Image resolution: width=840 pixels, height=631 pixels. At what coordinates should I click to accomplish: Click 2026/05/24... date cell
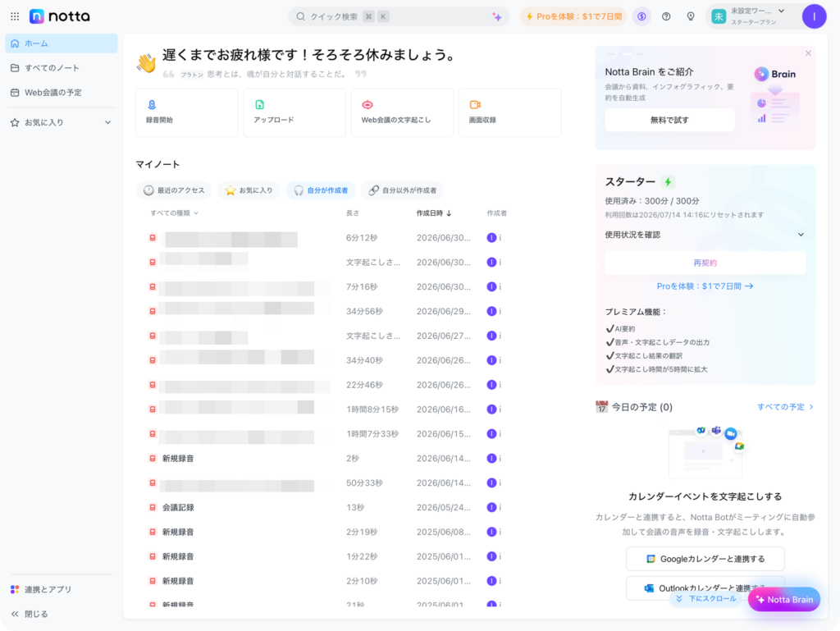pyautogui.click(x=444, y=507)
